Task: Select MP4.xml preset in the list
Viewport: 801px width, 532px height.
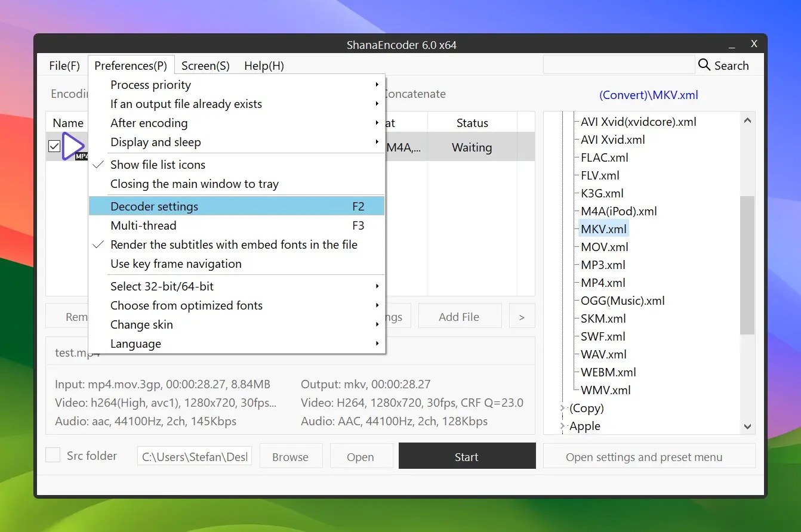Action: [603, 283]
